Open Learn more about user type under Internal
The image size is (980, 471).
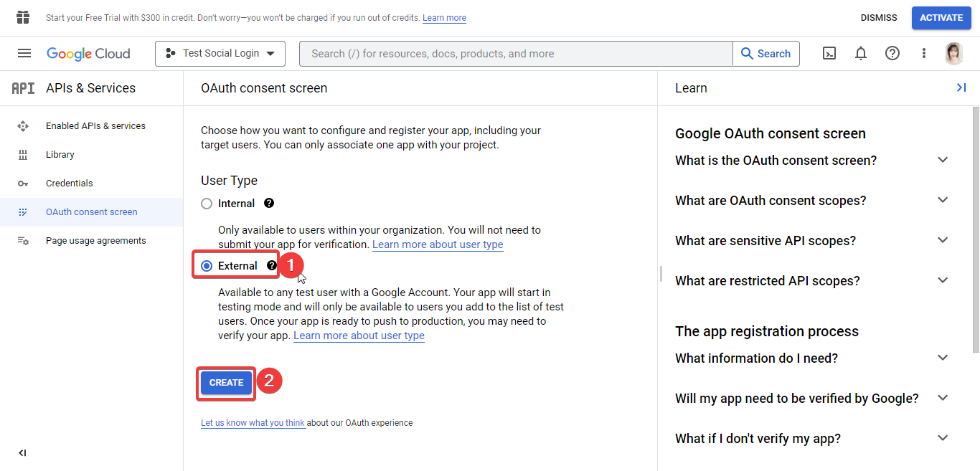click(438, 244)
